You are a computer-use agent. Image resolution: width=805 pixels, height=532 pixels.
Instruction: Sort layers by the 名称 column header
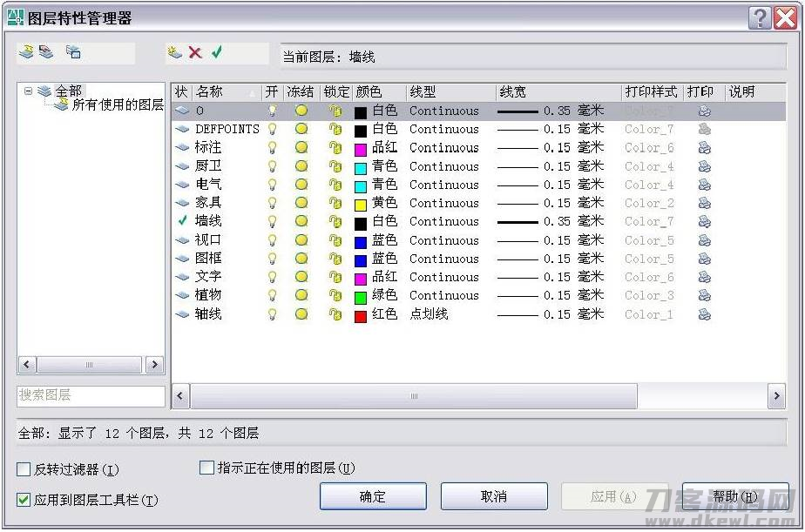point(226,91)
